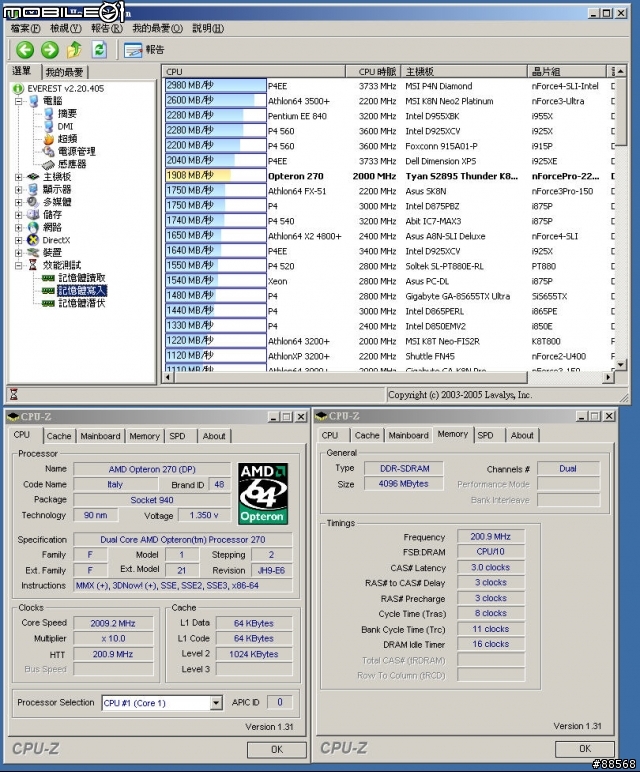Open the 檔案(F) menu
This screenshot has width=640, height=772.
click(x=25, y=29)
